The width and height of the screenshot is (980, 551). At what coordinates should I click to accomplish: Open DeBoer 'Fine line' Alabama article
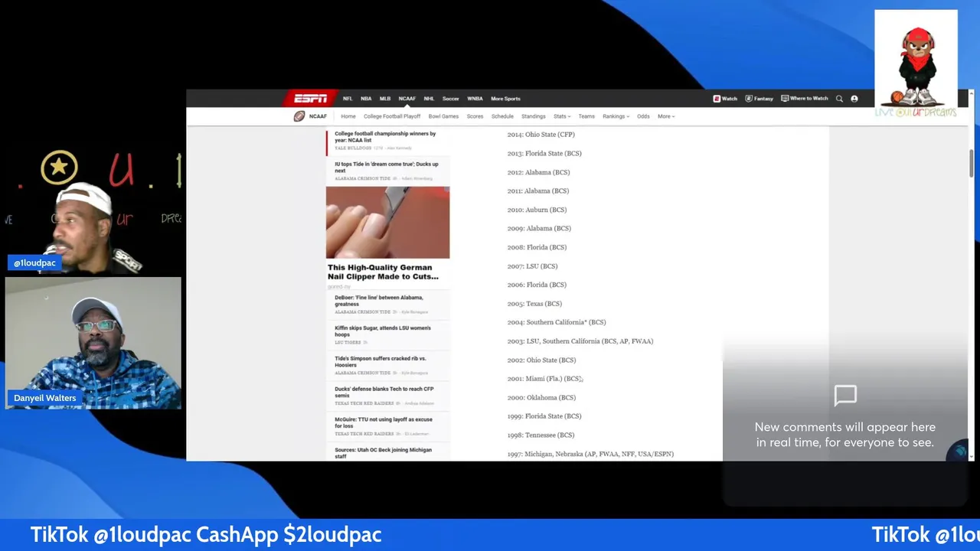(378, 301)
